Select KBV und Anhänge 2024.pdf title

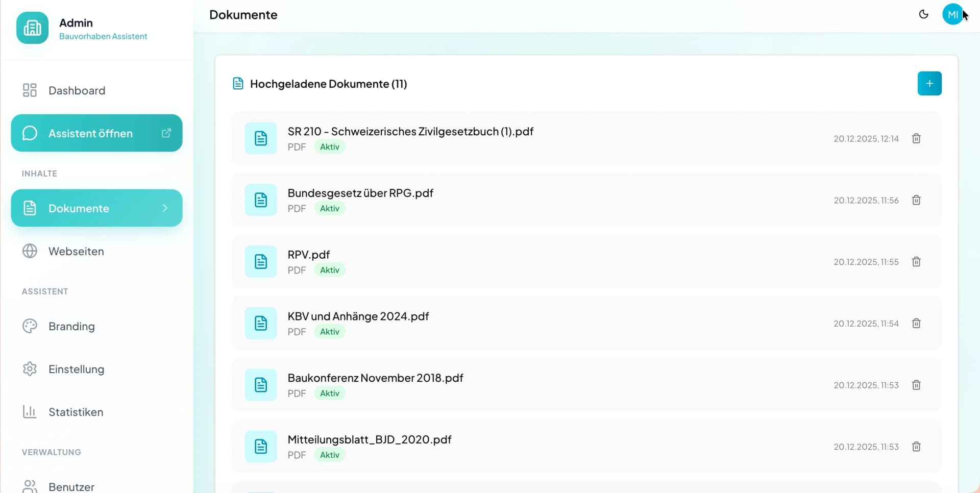(x=358, y=316)
